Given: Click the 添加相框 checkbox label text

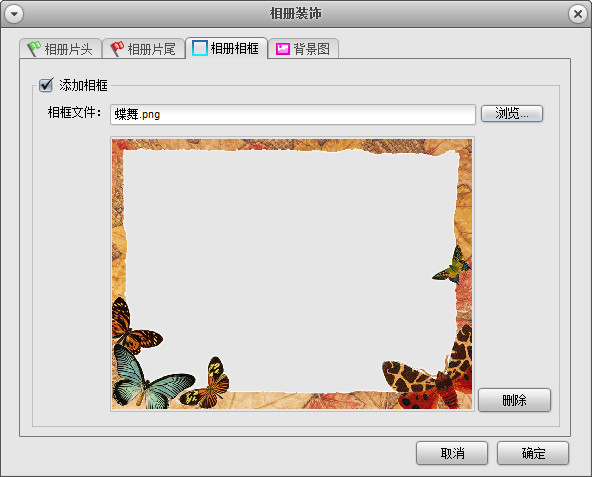Looking at the screenshot, I should click(x=83, y=85).
